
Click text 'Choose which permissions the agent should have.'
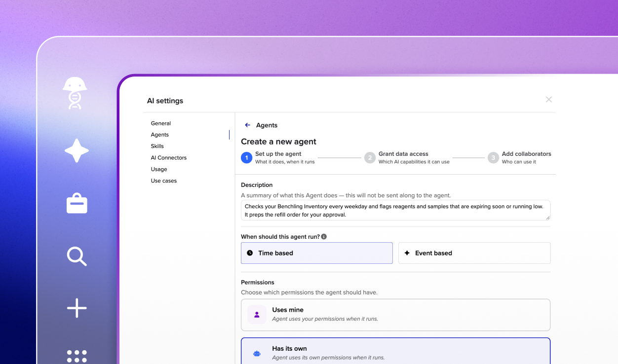pos(309,292)
